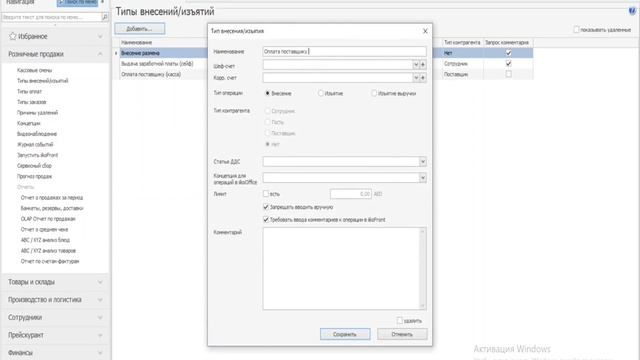Image resolution: width=640 pixels, height=360 pixels.
Task: Select the Изъятие выручки radio button
Action: pyautogui.click(x=393, y=93)
